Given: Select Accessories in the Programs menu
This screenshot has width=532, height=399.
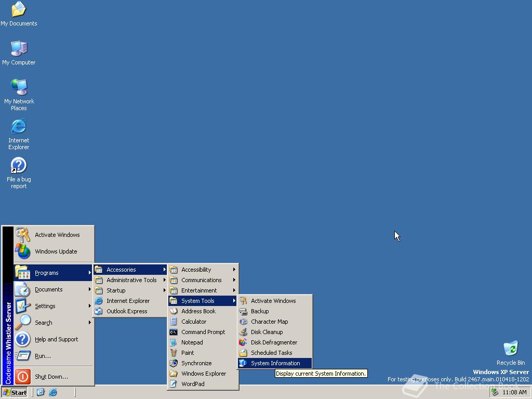Looking at the screenshot, I should 130,270.
